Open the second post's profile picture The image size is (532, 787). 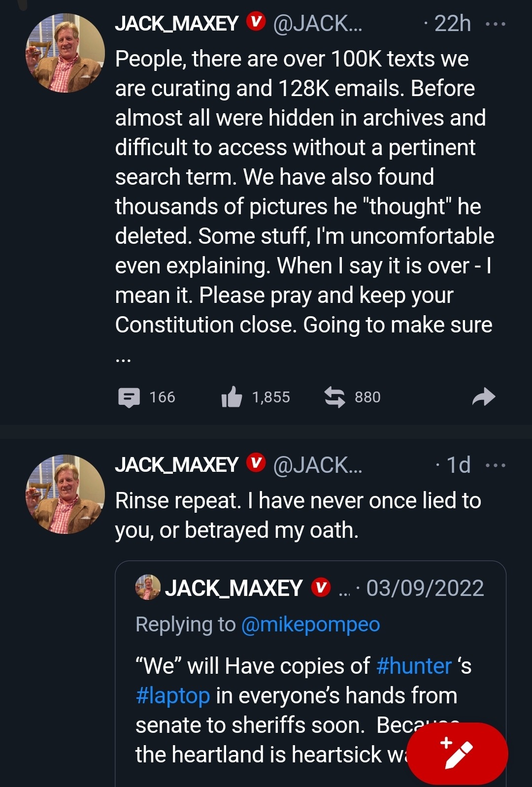coord(65,494)
